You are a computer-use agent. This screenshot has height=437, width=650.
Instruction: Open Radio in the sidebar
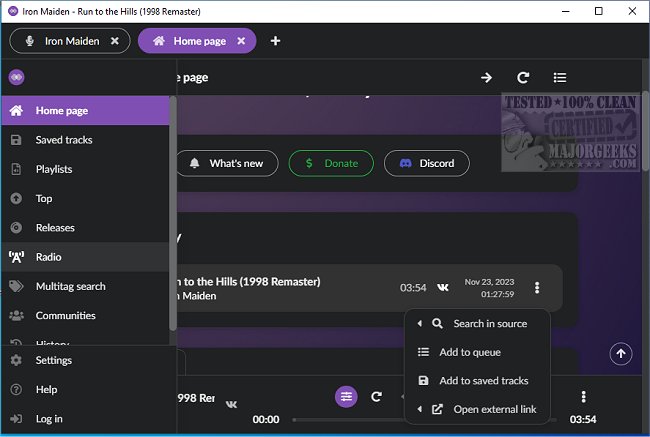[85, 257]
